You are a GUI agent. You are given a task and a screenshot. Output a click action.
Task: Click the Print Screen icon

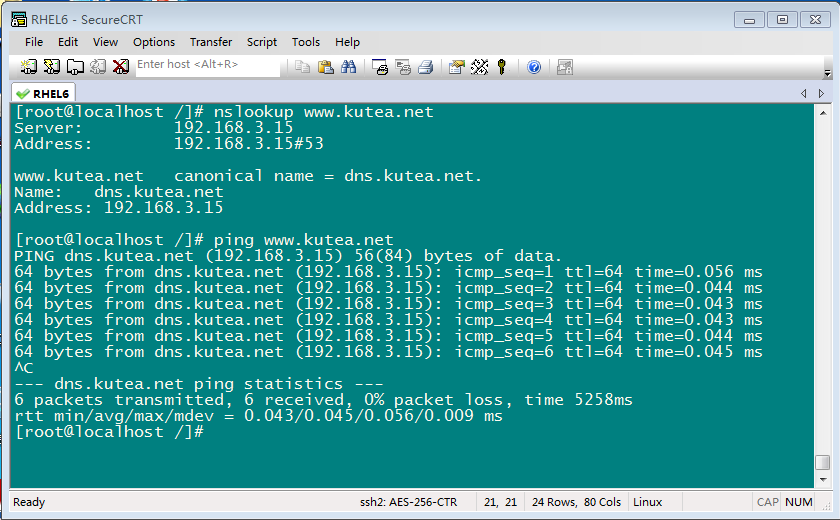[380, 67]
